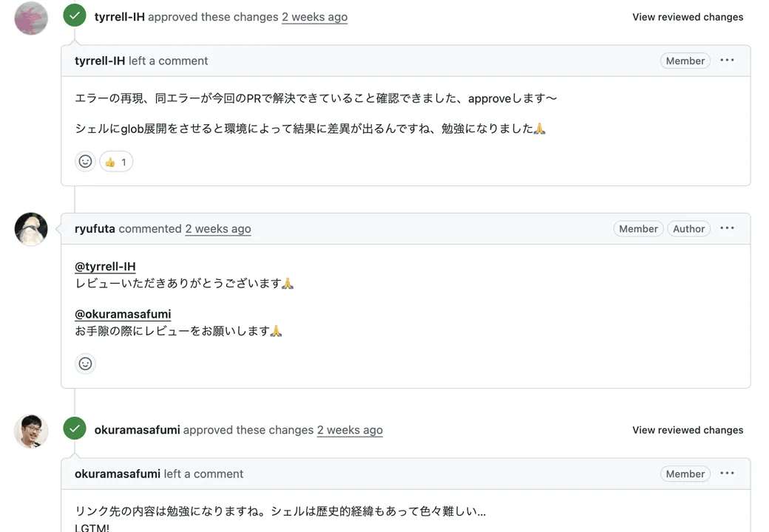
Task: Open okuramasafumi's profile avatar
Action: pyautogui.click(x=31, y=431)
